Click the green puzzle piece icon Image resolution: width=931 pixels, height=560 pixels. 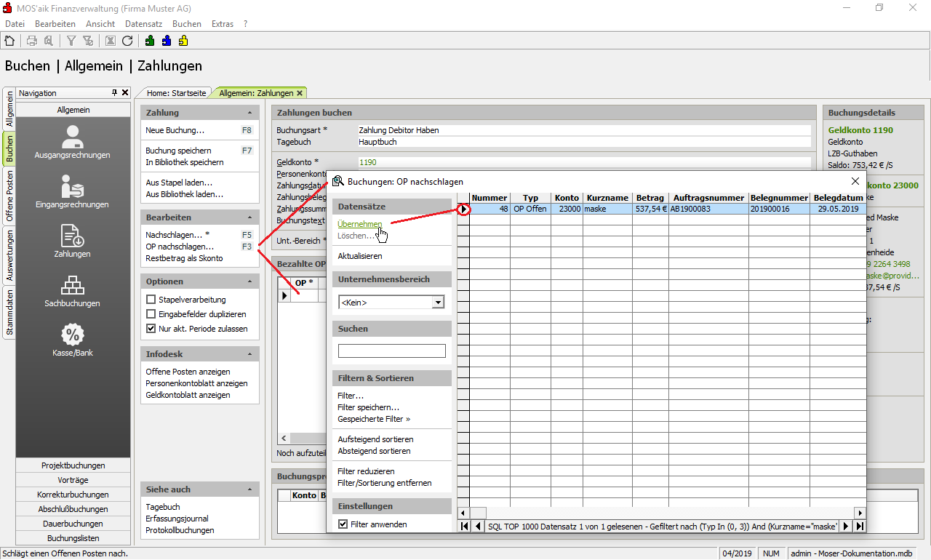[150, 41]
